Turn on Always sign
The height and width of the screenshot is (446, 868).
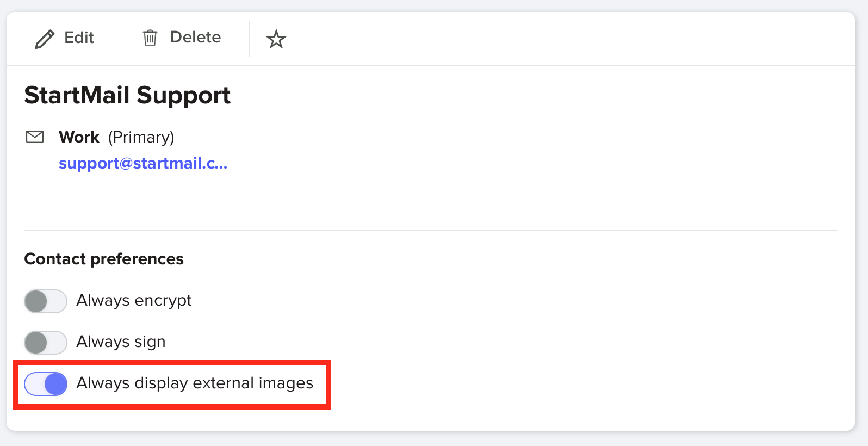pyautogui.click(x=46, y=342)
